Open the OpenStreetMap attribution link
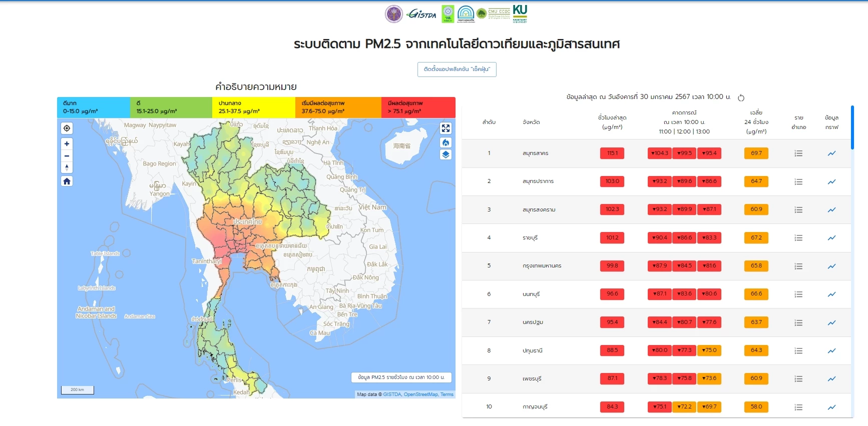868x426 pixels. tap(420, 394)
